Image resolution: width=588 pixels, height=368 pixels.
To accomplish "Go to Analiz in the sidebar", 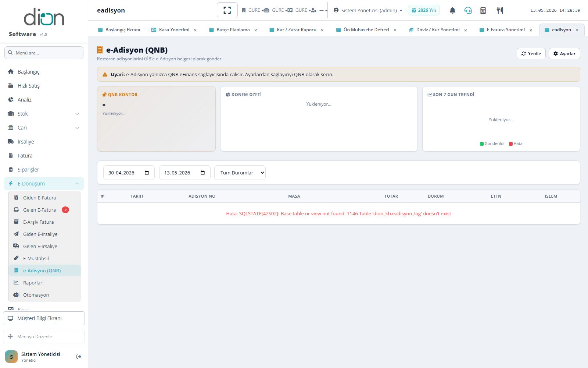I will [x=44, y=100].
